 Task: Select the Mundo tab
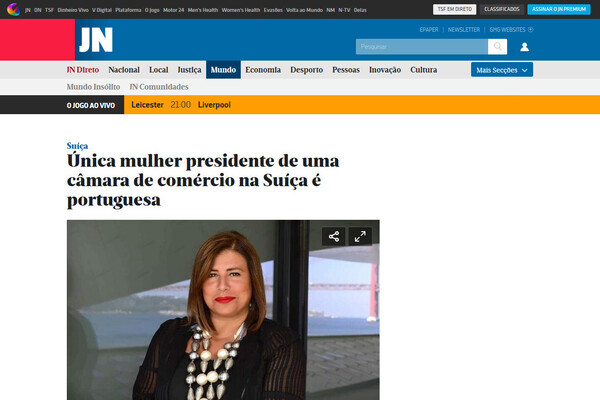click(x=223, y=70)
